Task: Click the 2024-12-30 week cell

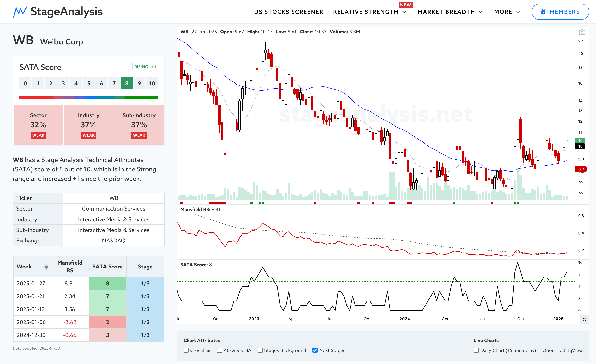Action: (x=32, y=335)
